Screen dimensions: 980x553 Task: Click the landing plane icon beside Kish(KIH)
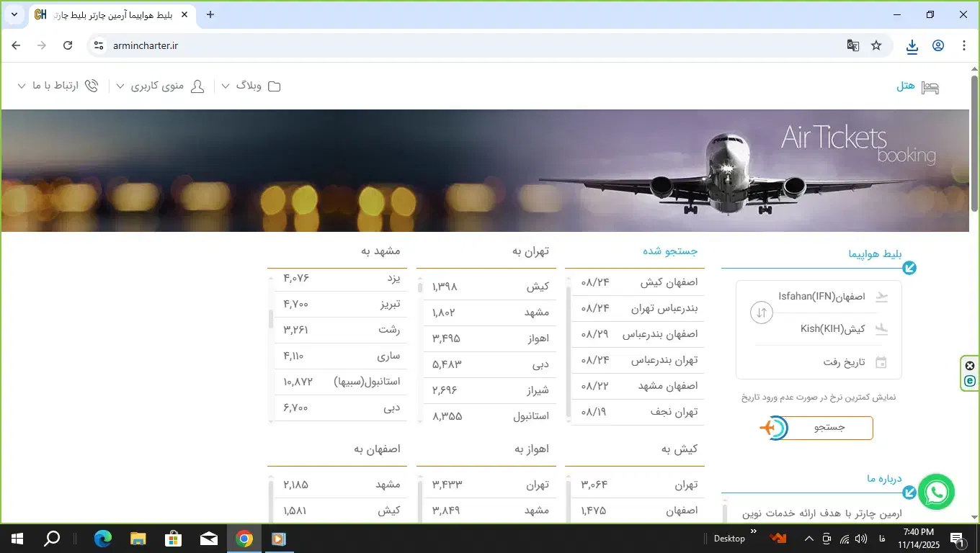tap(881, 329)
